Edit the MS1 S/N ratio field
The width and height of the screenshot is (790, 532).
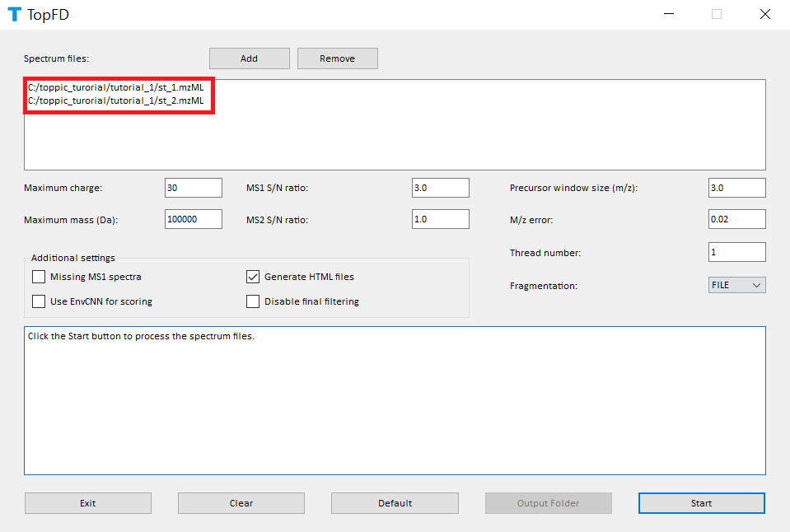[x=440, y=188]
